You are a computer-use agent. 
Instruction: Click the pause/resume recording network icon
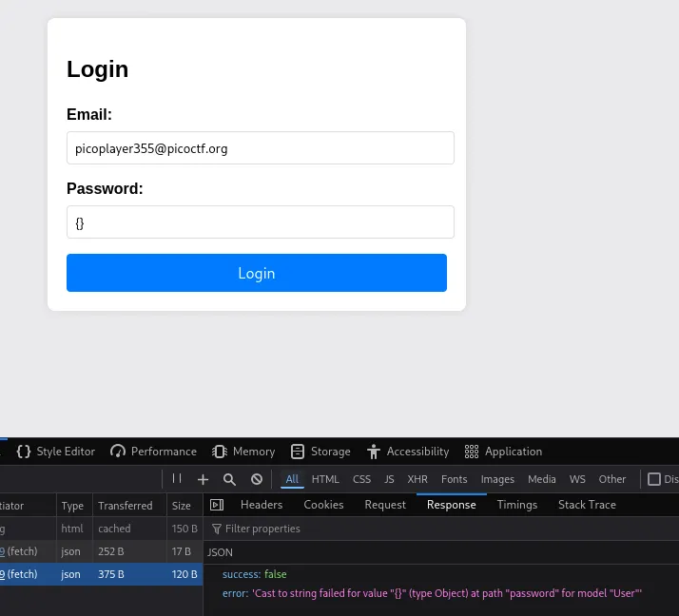click(x=177, y=479)
